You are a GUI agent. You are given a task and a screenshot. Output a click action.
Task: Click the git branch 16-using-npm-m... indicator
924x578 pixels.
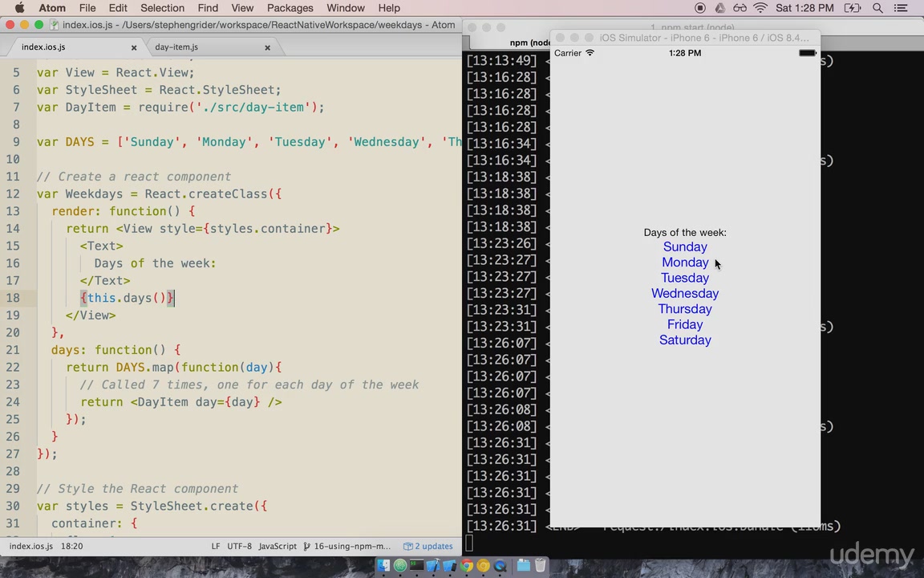pyautogui.click(x=347, y=546)
